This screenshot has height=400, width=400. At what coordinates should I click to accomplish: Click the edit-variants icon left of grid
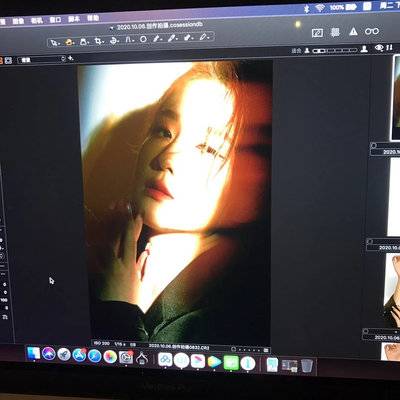(317, 33)
